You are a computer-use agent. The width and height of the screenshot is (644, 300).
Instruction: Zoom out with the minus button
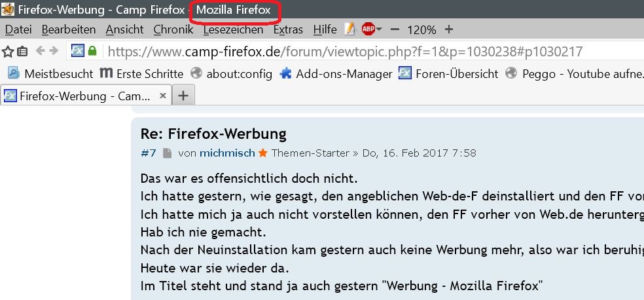point(395,29)
